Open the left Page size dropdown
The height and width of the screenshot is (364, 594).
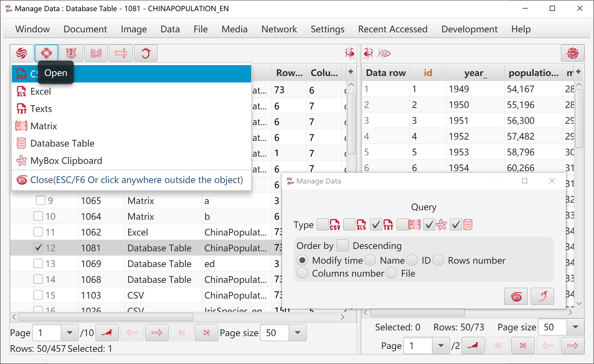pyautogui.click(x=298, y=333)
